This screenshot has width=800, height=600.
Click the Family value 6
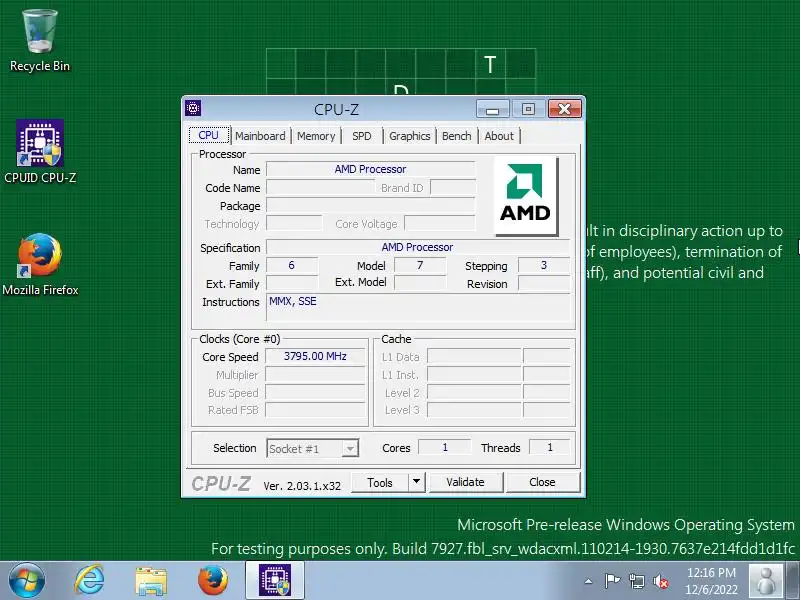tap(292, 265)
